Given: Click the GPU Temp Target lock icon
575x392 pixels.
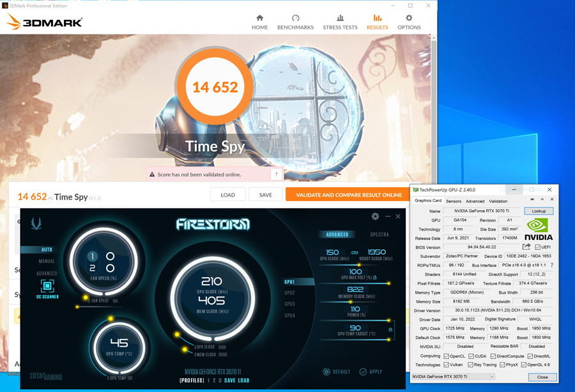Looking at the screenshot, I should tap(390, 329).
